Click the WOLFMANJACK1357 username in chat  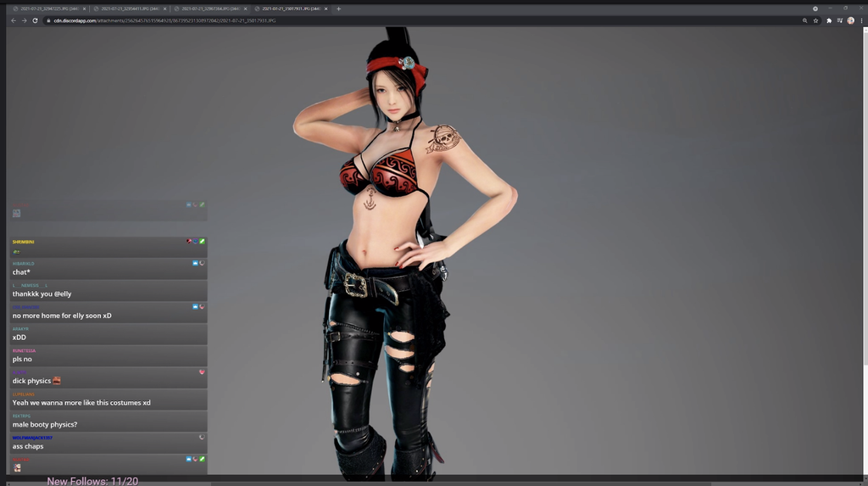tap(32, 438)
